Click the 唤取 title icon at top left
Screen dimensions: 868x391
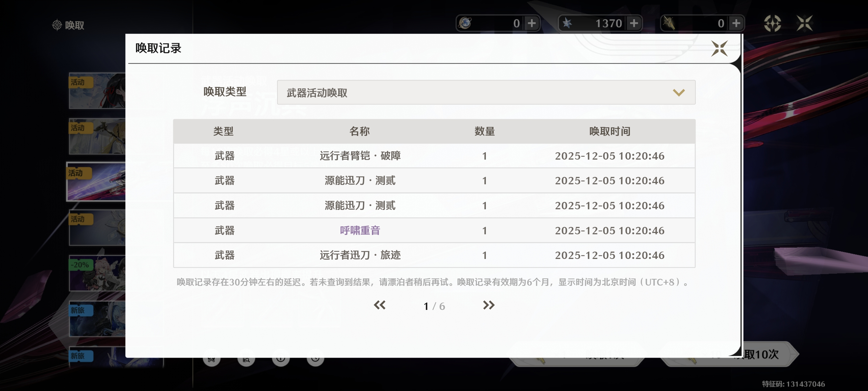57,25
